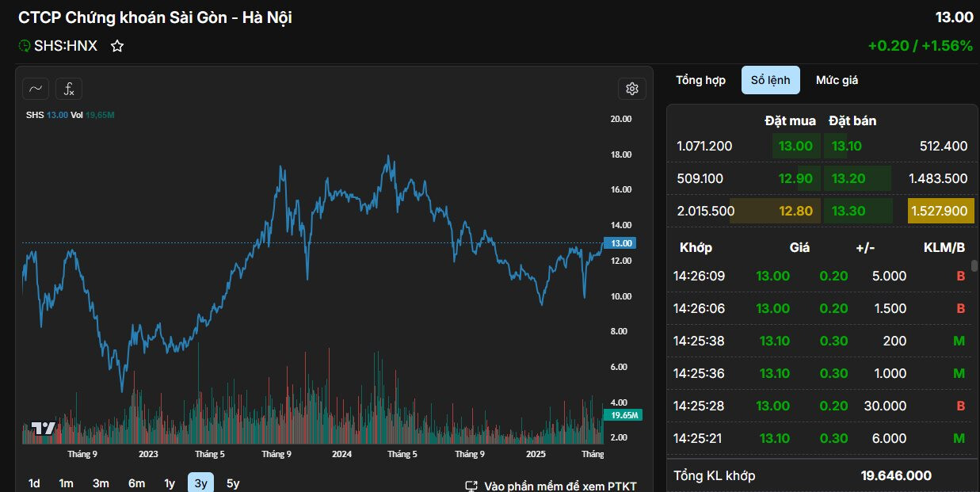This screenshot has height=492, width=980.
Task: Click the best ask price 13.10
Action: pyautogui.click(x=846, y=146)
